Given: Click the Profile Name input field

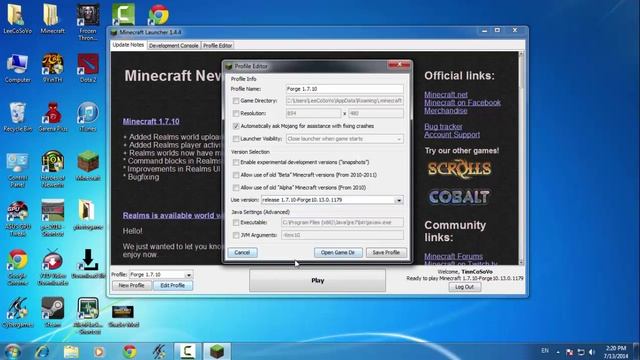Looking at the screenshot, I should pos(345,89).
